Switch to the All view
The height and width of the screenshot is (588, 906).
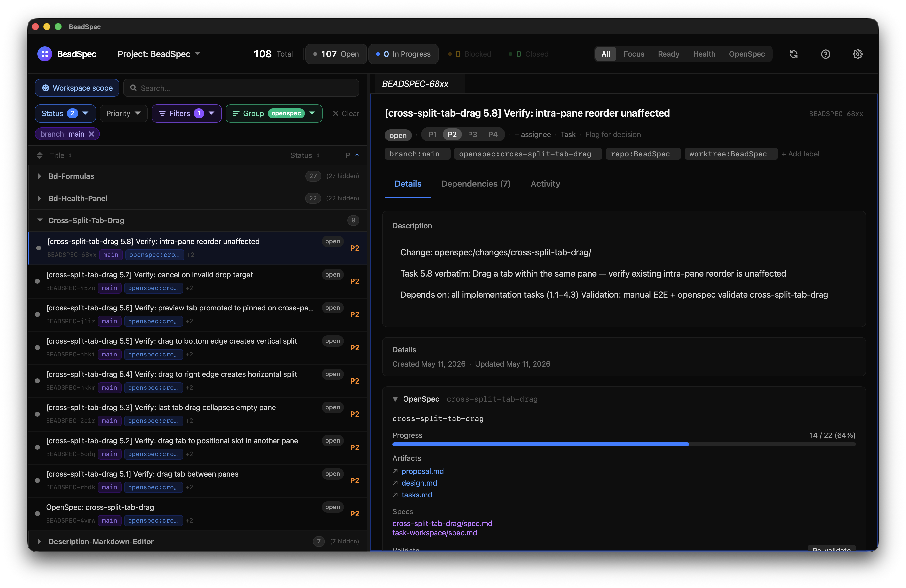click(x=605, y=54)
